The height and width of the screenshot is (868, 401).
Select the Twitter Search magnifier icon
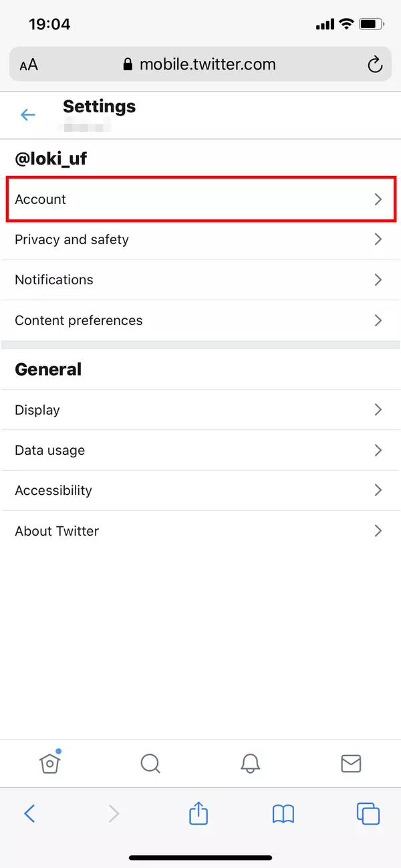pos(150,763)
